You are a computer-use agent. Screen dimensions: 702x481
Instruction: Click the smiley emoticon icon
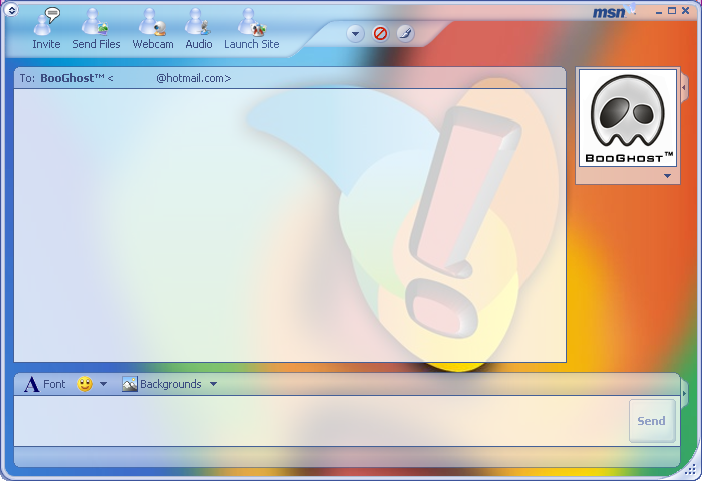point(85,384)
